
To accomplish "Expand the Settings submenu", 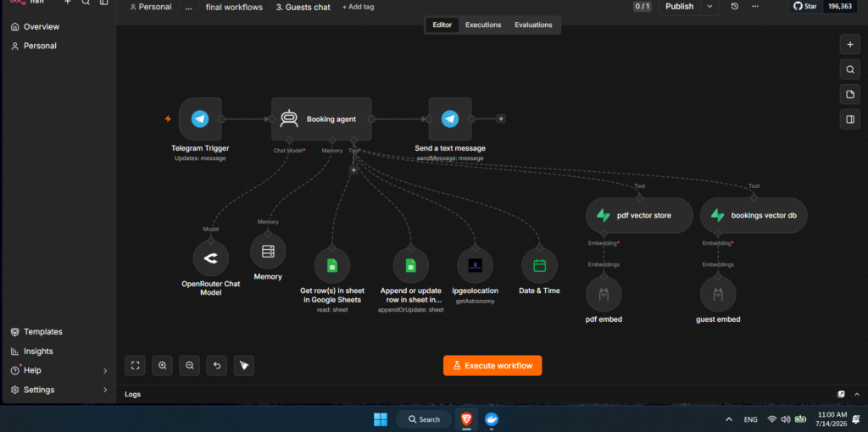I will (105, 390).
